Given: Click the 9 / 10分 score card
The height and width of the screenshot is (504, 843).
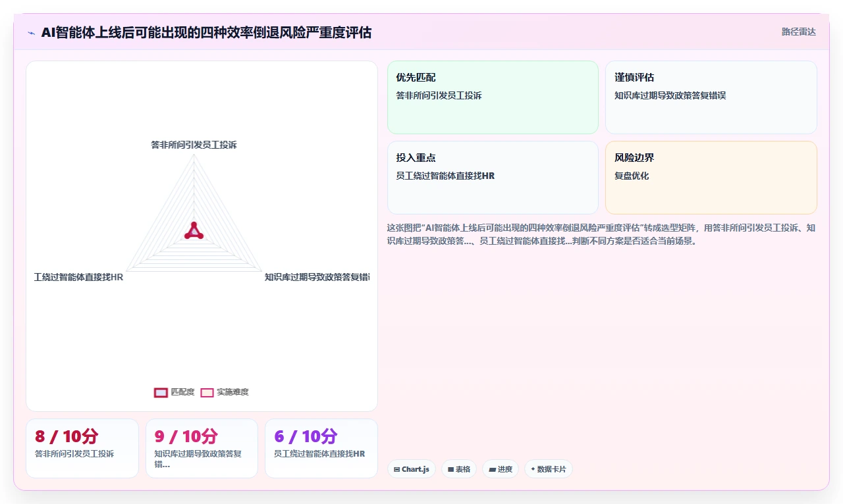Looking at the screenshot, I should pyautogui.click(x=202, y=448).
